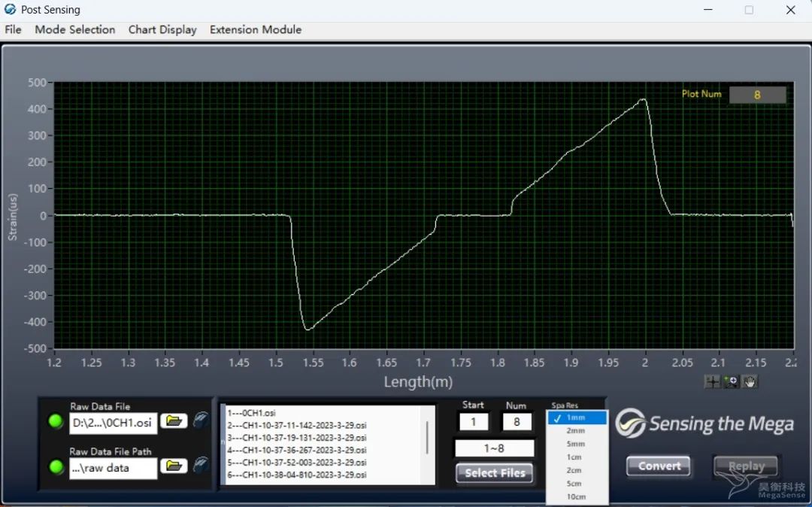The height and width of the screenshot is (507, 812).
Task: Choose 5mm in the Spa Res list
Action: coord(576,444)
